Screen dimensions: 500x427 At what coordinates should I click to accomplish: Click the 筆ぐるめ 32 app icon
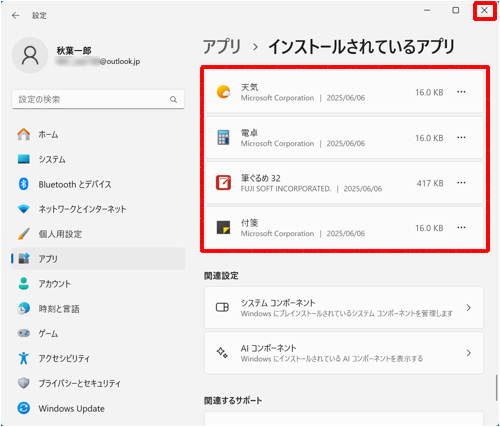coord(223,183)
